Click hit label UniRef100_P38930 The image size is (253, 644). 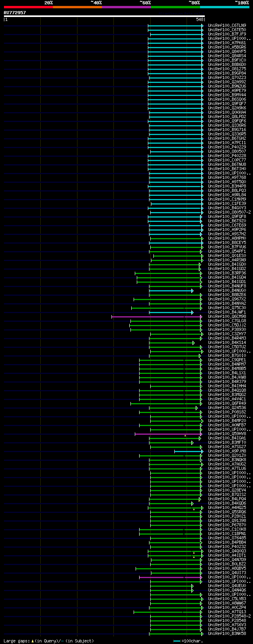click(x=227, y=329)
